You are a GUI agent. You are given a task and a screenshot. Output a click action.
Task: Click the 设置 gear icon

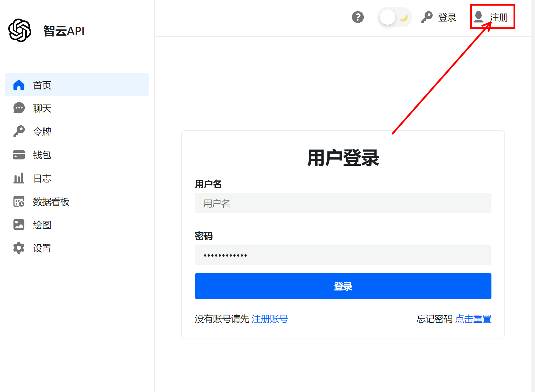19,248
